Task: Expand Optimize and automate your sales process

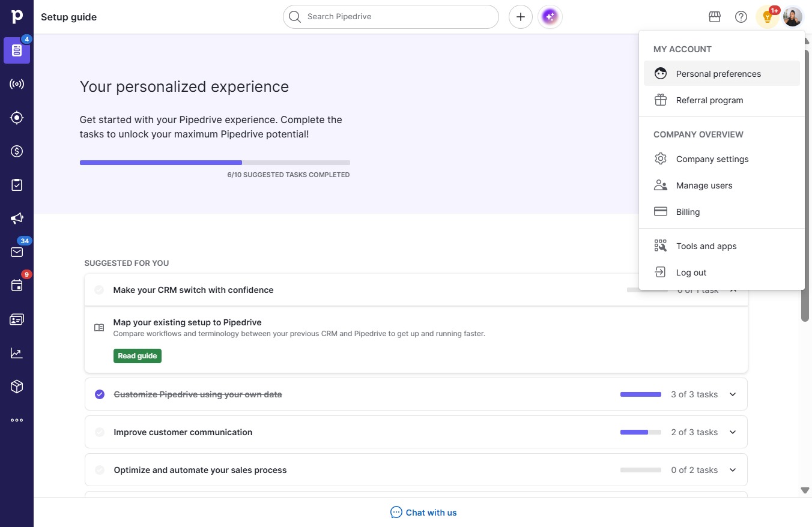Action: click(x=733, y=470)
